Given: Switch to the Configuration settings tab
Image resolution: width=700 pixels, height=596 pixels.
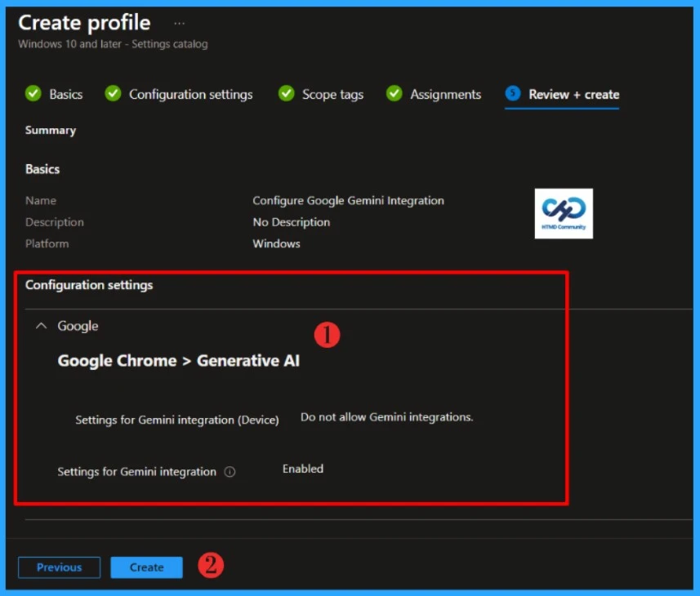Looking at the screenshot, I should pyautogui.click(x=190, y=95).
